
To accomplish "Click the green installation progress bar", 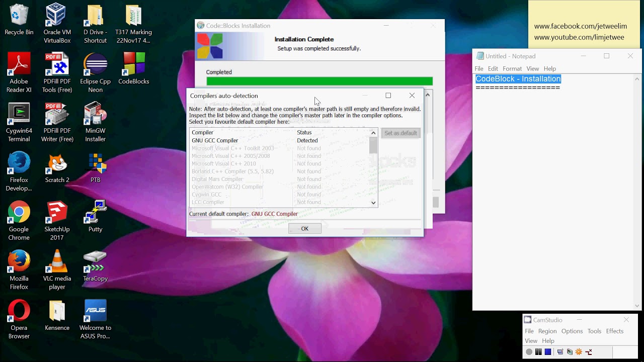I will 319,81.
